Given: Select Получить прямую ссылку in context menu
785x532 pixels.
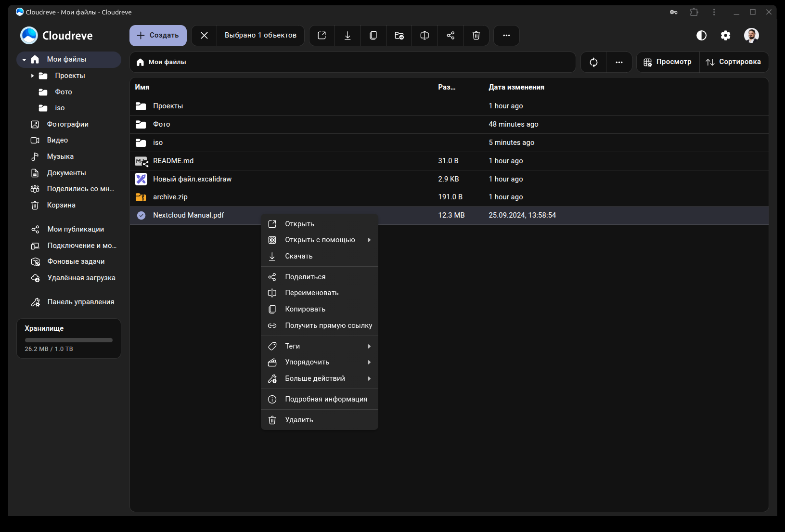Looking at the screenshot, I should [x=328, y=325].
